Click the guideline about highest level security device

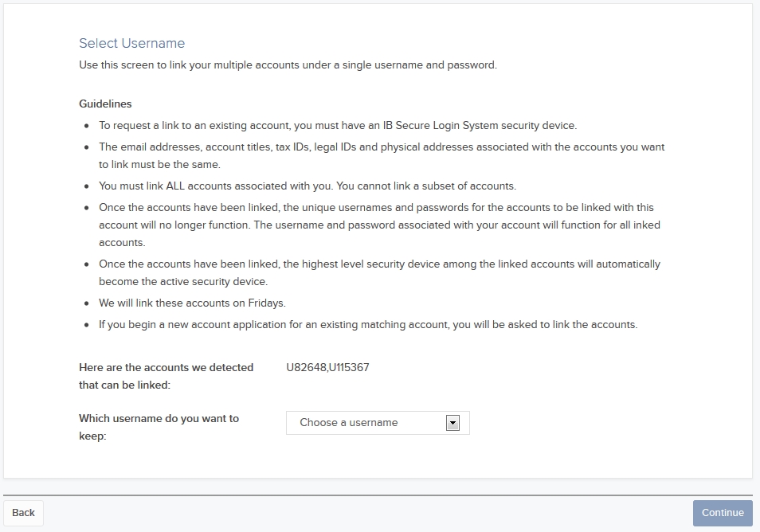coord(379,273)
